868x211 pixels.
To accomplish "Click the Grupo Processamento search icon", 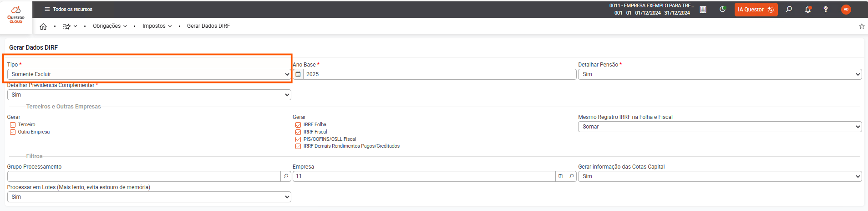I will pos(286,176).
